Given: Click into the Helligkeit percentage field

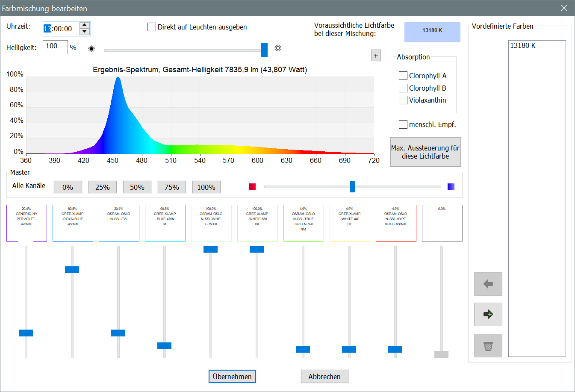Looking at the screenshot, I should point(55,47).
